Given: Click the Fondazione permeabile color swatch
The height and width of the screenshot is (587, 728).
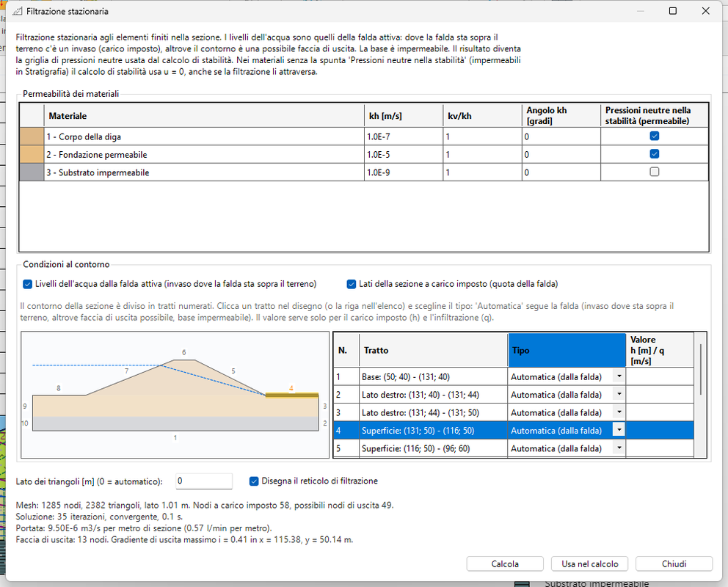Looking at the screenshot, I should pos(32,155).
